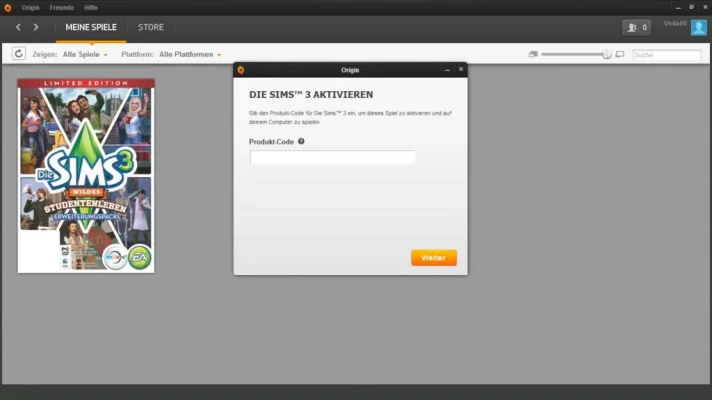Select Die Sims 3 Studentenleben game cover
Image resolution: width=712 pixels, height=400 pixels.
86,176
